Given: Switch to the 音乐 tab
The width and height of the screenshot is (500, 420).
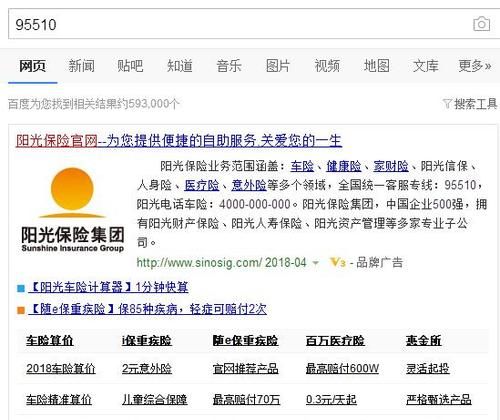Looking at the screenshot, I should click(229, 66).
